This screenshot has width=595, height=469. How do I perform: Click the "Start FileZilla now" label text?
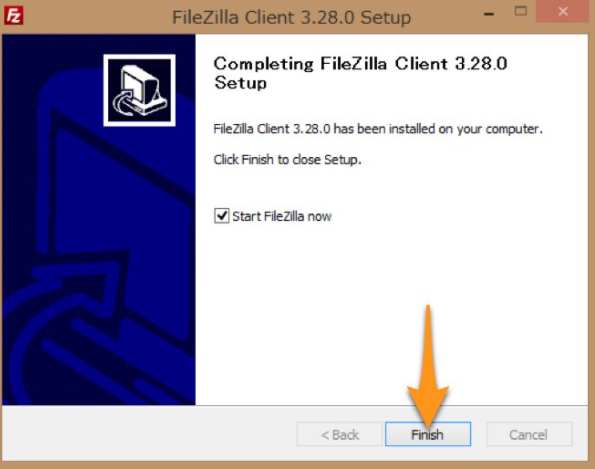[282, 216]
